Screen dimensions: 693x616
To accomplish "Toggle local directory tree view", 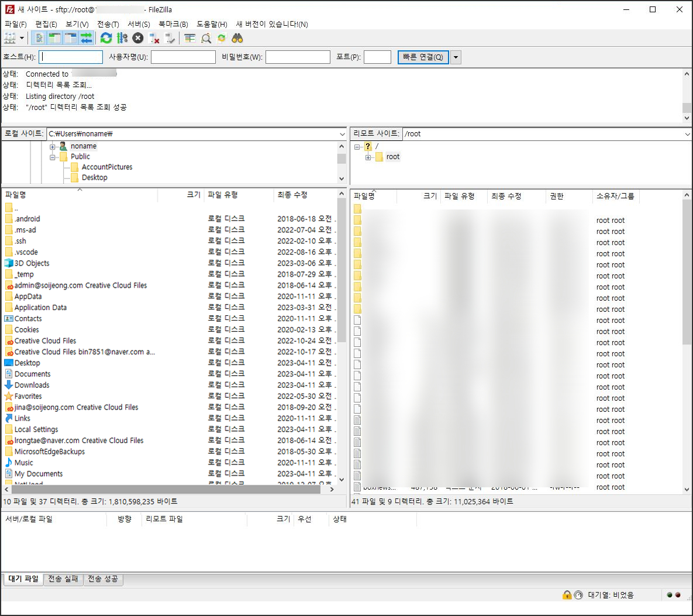I will click(x=54, y=38).
